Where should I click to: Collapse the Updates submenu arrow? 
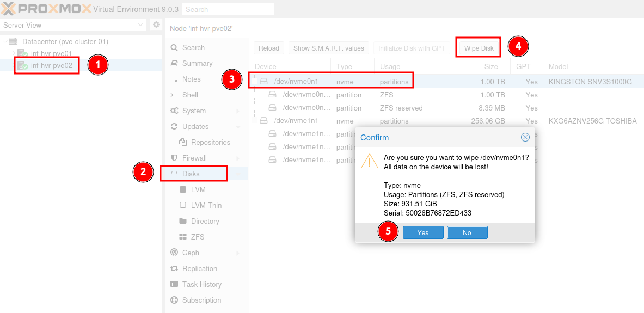tap(238, 126)
